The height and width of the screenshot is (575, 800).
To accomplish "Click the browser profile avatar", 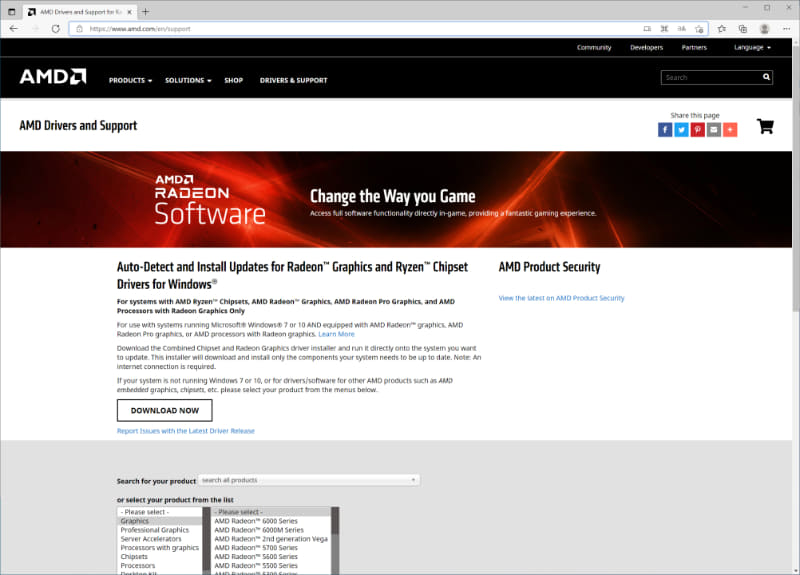I will (764, 29).
